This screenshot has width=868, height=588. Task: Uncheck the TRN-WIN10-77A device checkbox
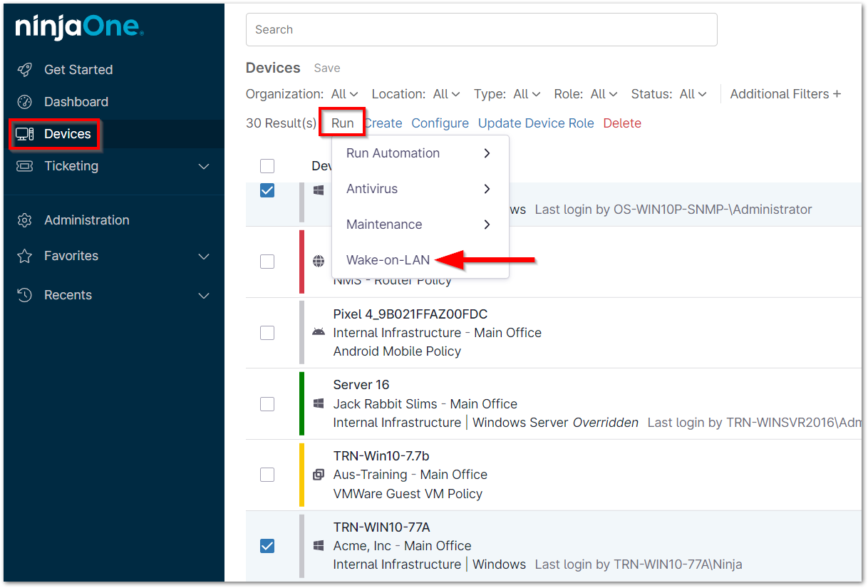(x=267, y=546)
